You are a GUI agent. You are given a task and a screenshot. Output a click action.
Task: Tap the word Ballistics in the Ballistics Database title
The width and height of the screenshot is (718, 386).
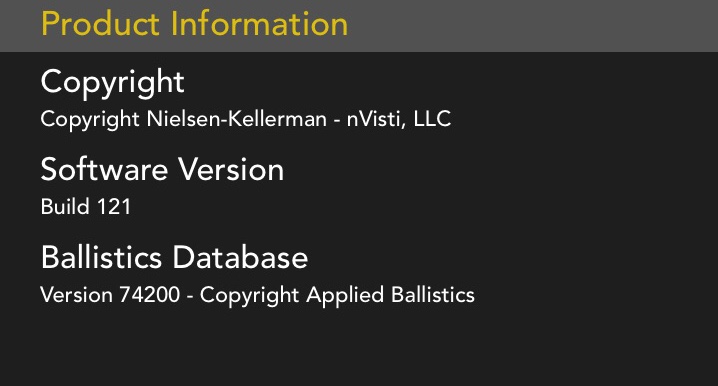(x=101, y=257)
